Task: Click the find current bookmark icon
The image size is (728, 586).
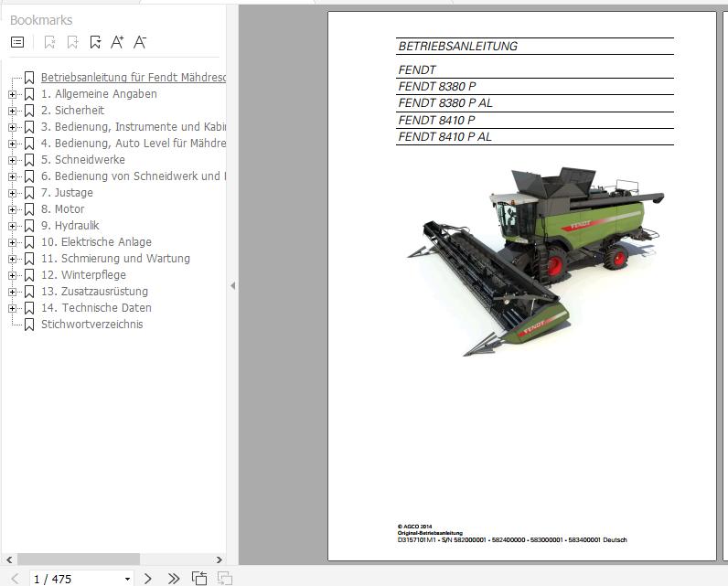Action: (95, 42)
